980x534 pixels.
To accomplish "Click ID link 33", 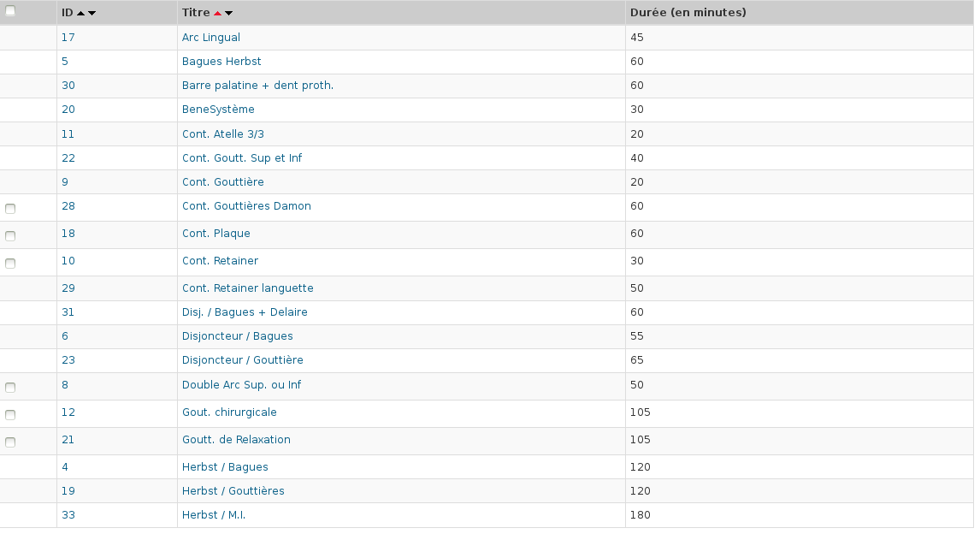I will 68,515.
